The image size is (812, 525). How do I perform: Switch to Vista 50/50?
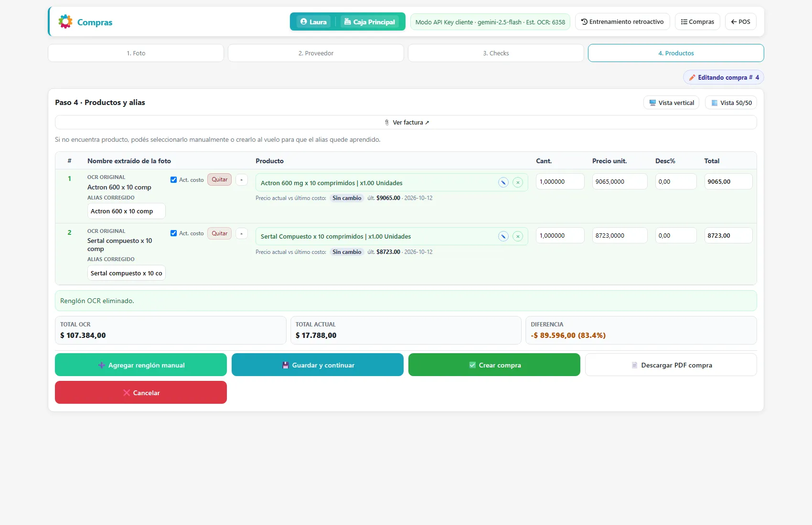[731, 103]
